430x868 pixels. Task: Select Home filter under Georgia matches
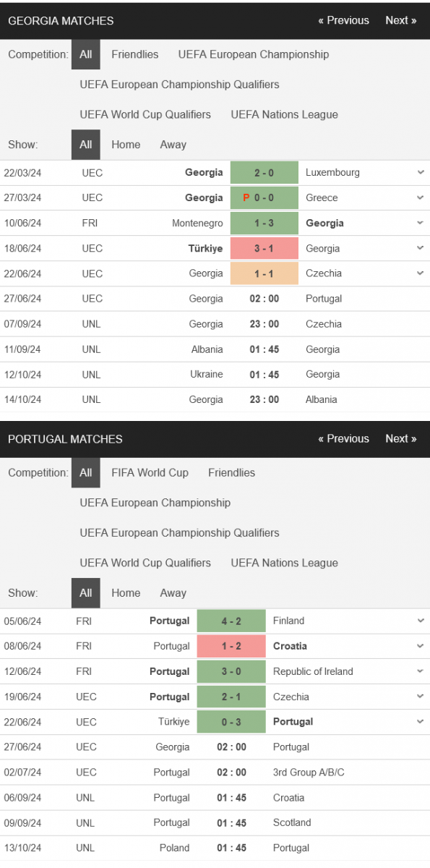point(126,145)
